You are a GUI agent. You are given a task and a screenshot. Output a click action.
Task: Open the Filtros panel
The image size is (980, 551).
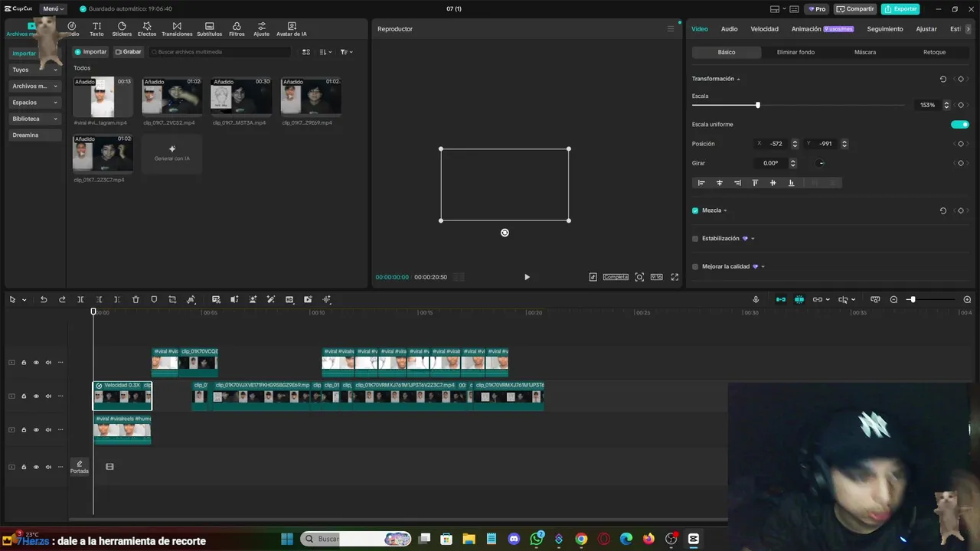237,29
